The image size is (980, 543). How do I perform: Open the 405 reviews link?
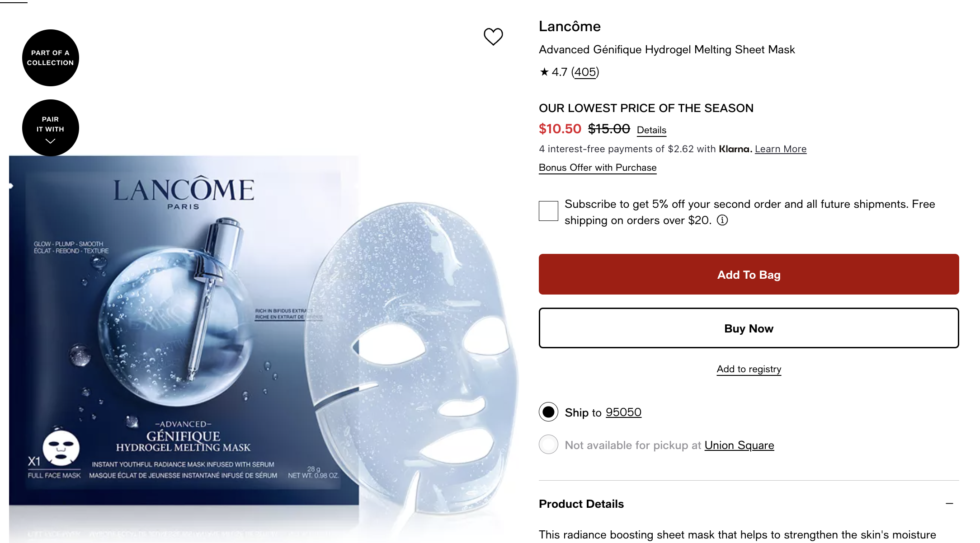pos(585,72)
